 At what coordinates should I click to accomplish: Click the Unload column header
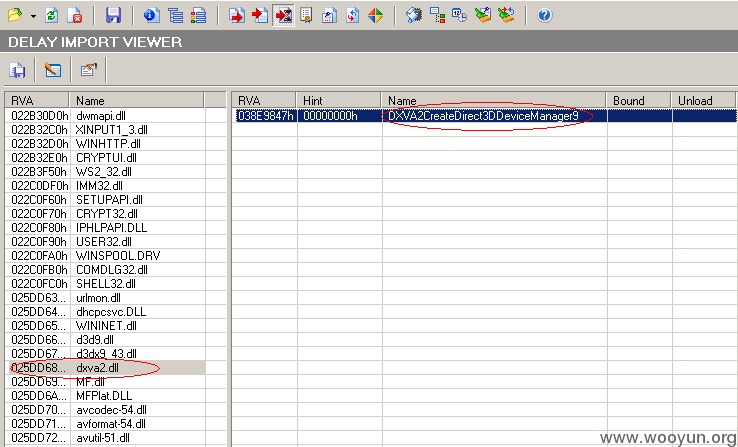pos(703,100)
